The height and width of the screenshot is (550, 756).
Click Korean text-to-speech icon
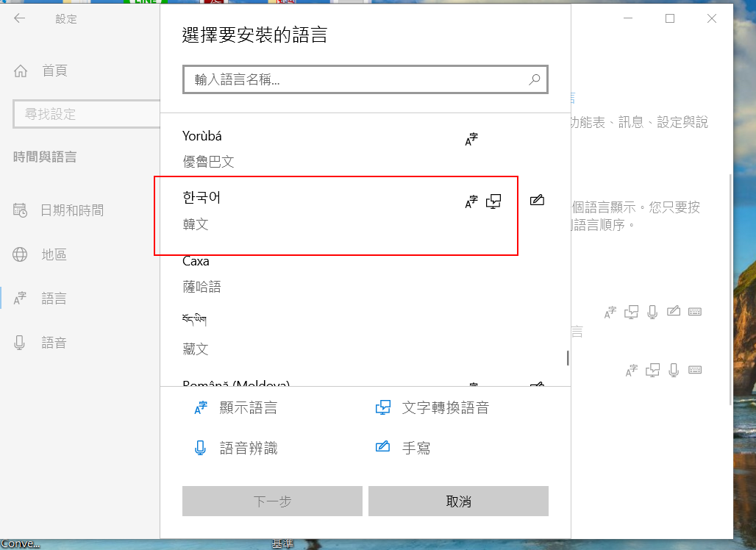[x=493, y=201]
